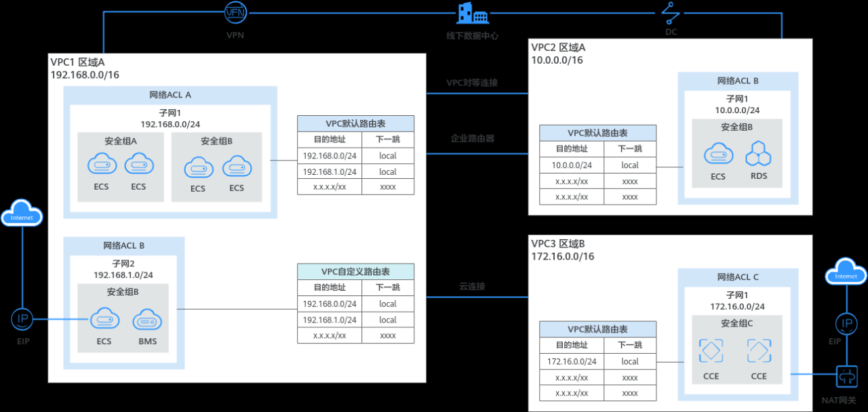Click the 网络ACL B label inside VPC2
The height and width of the screenshot is (412, 868).
[x=738, y=81]
